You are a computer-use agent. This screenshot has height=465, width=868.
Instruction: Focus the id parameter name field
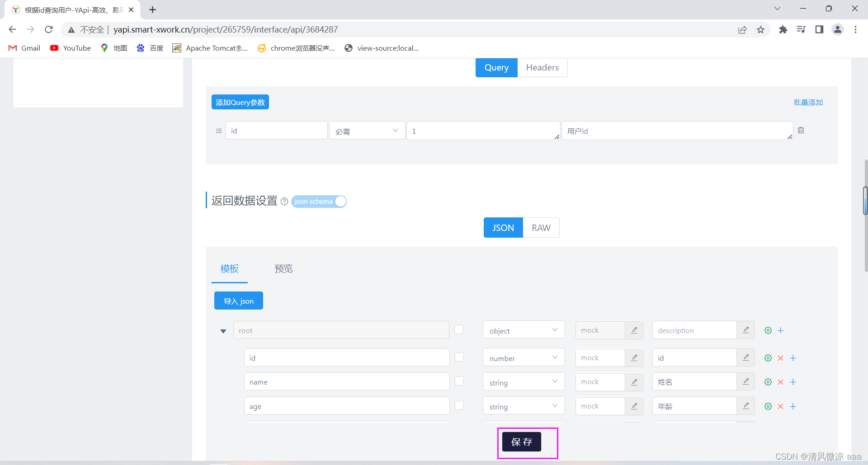[277, 131]
